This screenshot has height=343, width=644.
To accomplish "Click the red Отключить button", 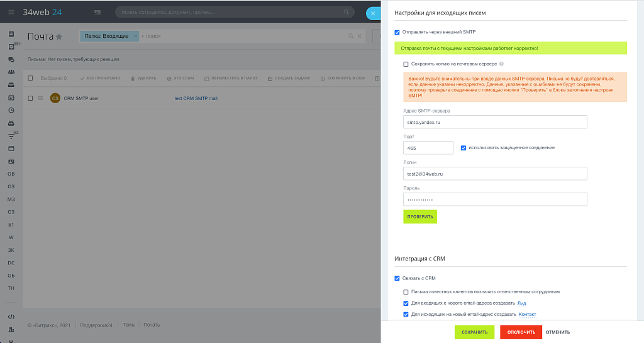I will tap(521, 332).
